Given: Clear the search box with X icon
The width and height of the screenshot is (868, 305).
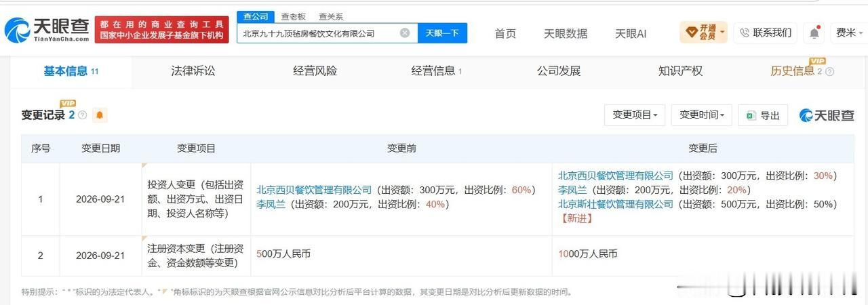Looking at the screenshot, I should (405, 33).
